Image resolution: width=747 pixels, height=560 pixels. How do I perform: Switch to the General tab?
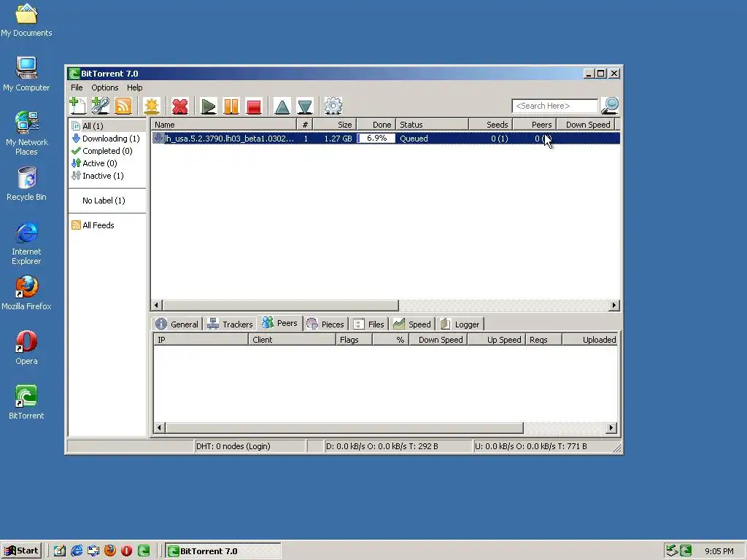point(177,324)
